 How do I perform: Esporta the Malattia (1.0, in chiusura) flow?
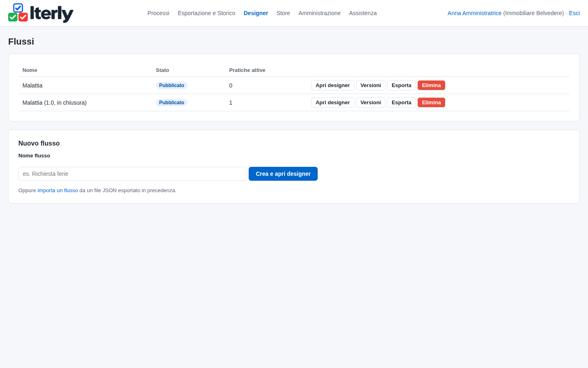click(x=401, y=103)
